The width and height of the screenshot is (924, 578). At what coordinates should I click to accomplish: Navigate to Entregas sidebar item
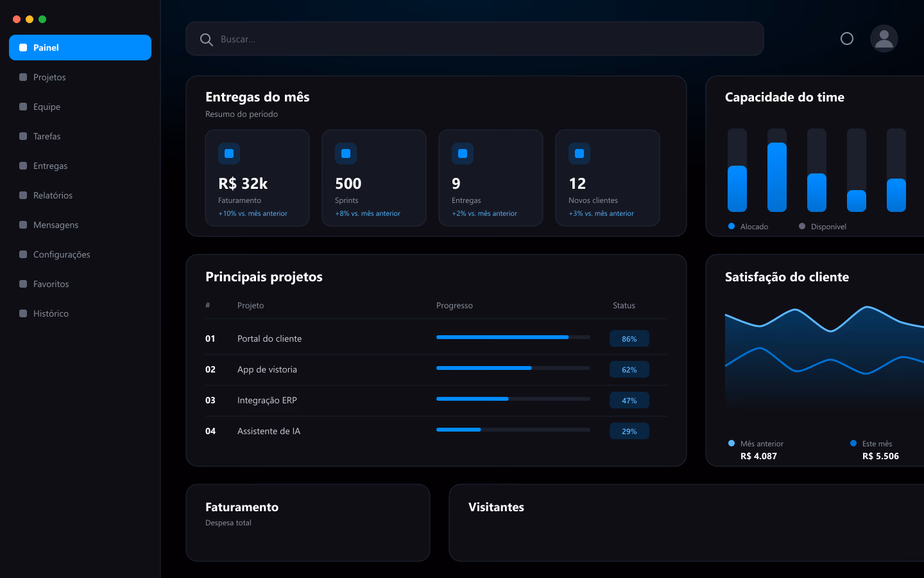point(80,166)
